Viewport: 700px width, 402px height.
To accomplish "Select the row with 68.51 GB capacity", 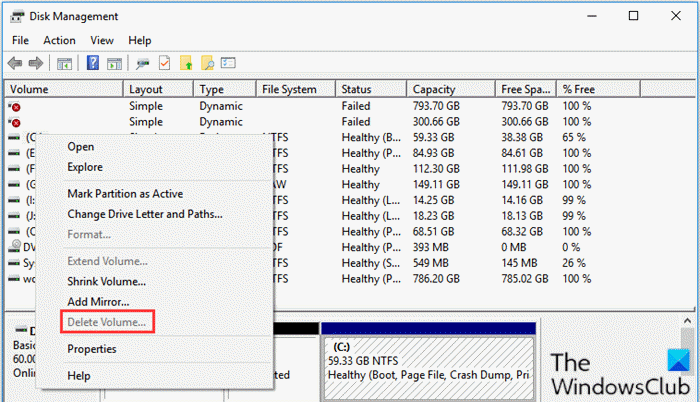I will (350, 232).
